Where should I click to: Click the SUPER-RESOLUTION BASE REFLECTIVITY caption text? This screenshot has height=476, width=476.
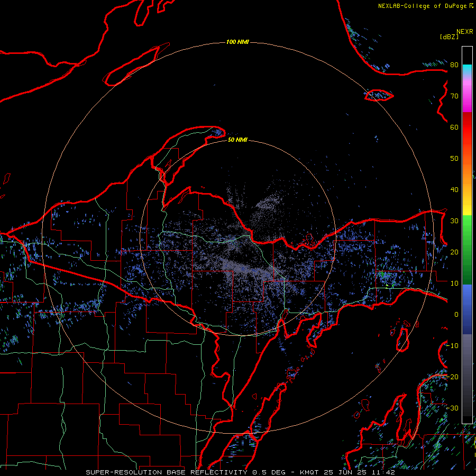coord(167,472)
